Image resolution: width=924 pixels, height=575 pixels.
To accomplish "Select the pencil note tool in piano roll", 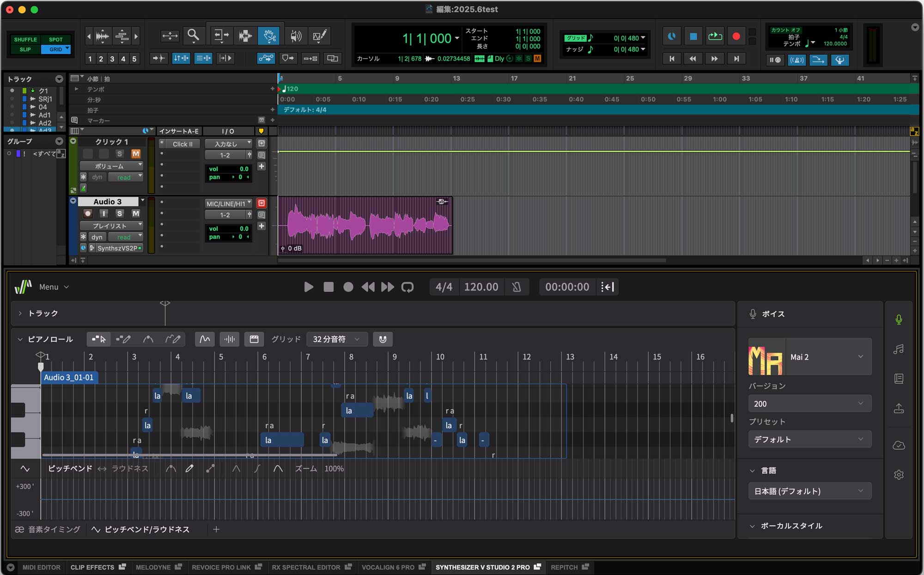I will pos(123,339).
